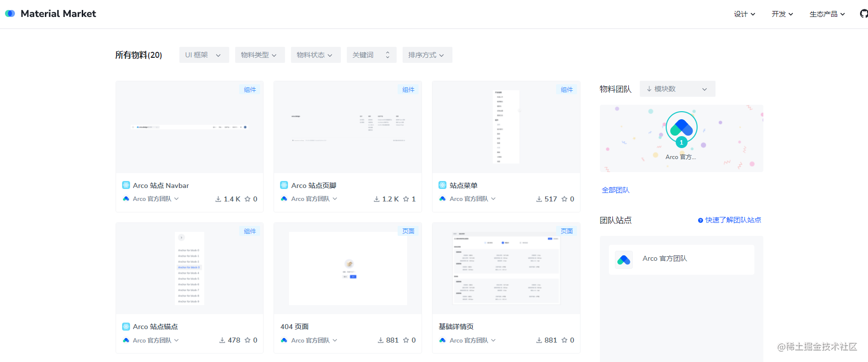The image size is (868, 362).
Task: Click the React icon beside Arco 站点锚点
Action: (x=126, y=327)
